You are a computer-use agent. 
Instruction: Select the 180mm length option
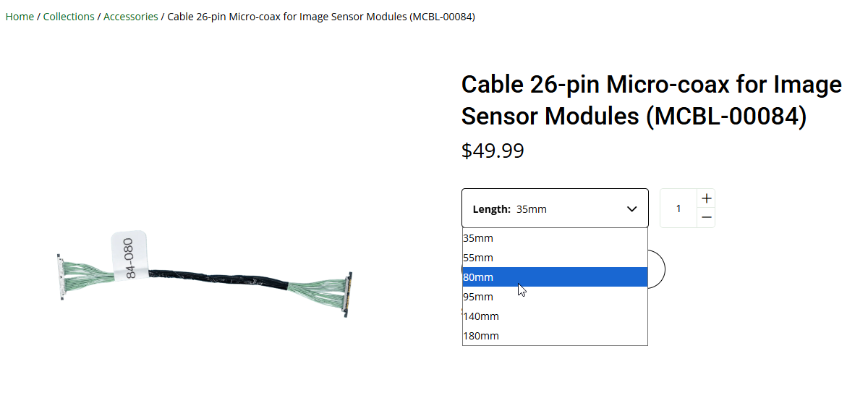pos(481,336)
